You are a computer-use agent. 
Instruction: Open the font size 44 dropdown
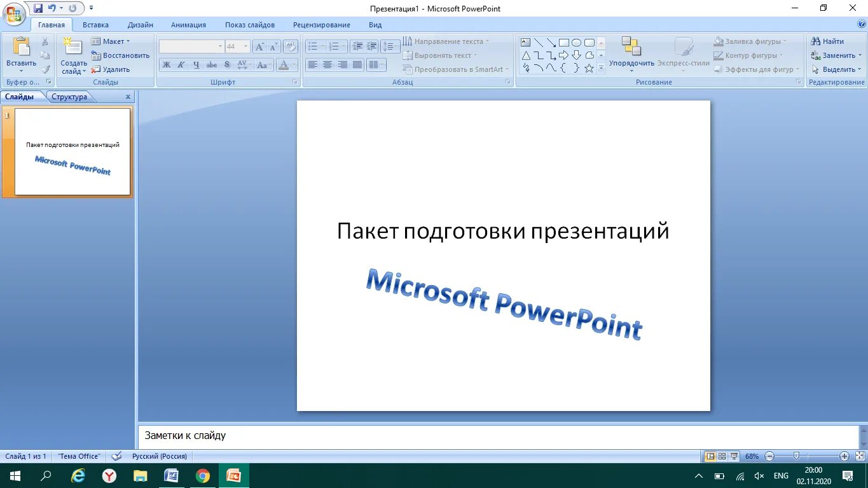246,46
